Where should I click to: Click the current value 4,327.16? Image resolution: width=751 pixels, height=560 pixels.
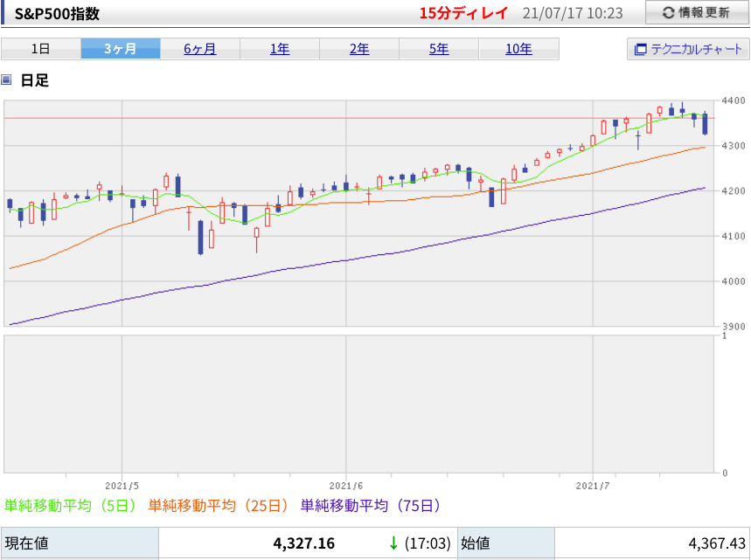tap(303, 543)
